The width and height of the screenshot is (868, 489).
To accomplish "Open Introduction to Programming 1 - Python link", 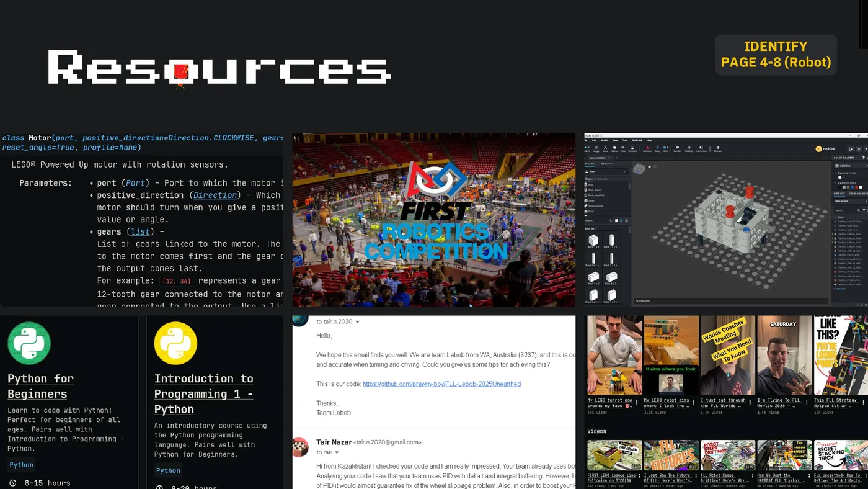I will point(203,393).
